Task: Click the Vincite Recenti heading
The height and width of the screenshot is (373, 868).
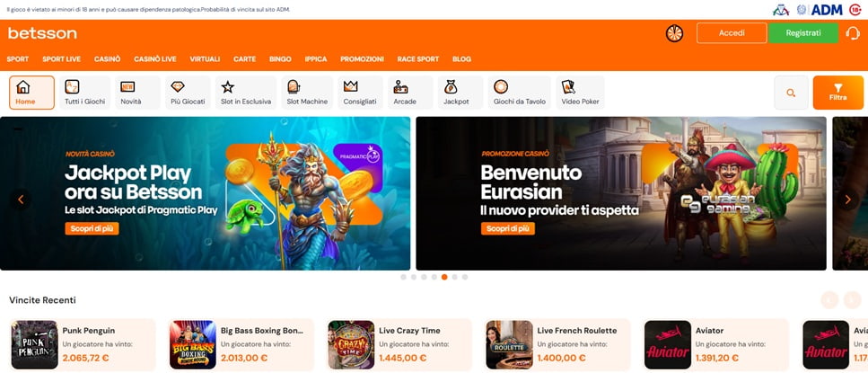Action: pyautogui.click(x=42, y=300)
